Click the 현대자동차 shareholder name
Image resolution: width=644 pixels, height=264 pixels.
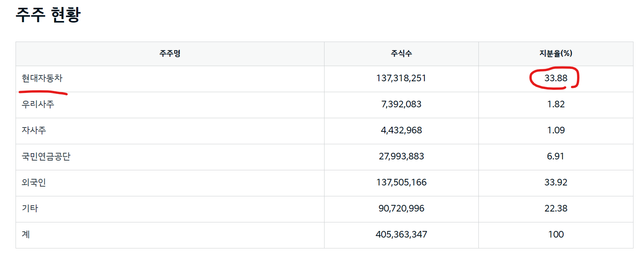tap(42, 79)
